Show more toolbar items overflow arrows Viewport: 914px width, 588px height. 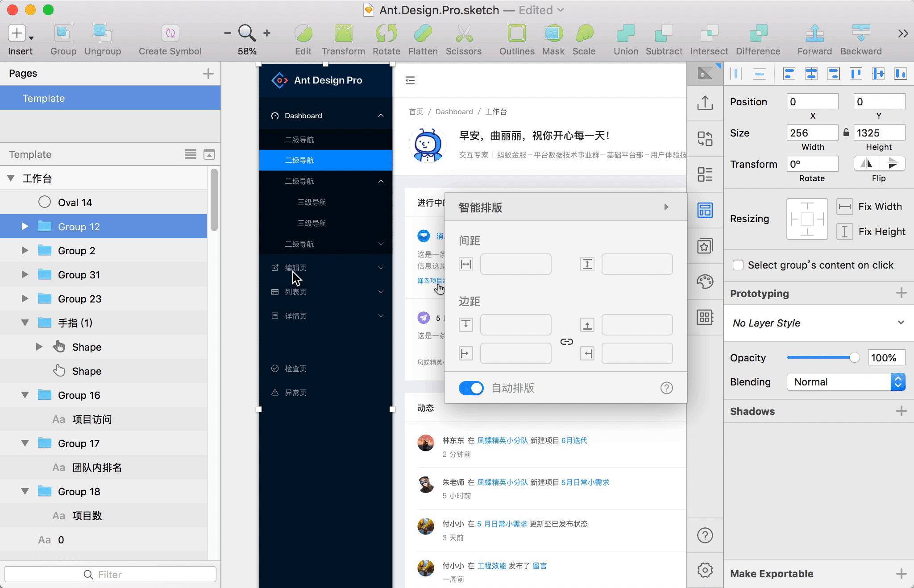pos(903,33)
